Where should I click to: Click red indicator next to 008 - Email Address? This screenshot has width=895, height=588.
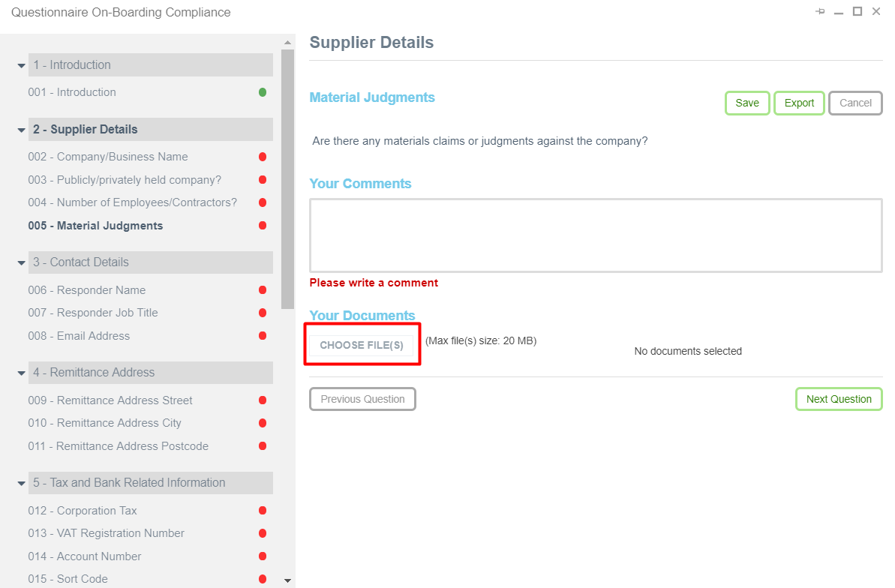[x=262, y=335]
